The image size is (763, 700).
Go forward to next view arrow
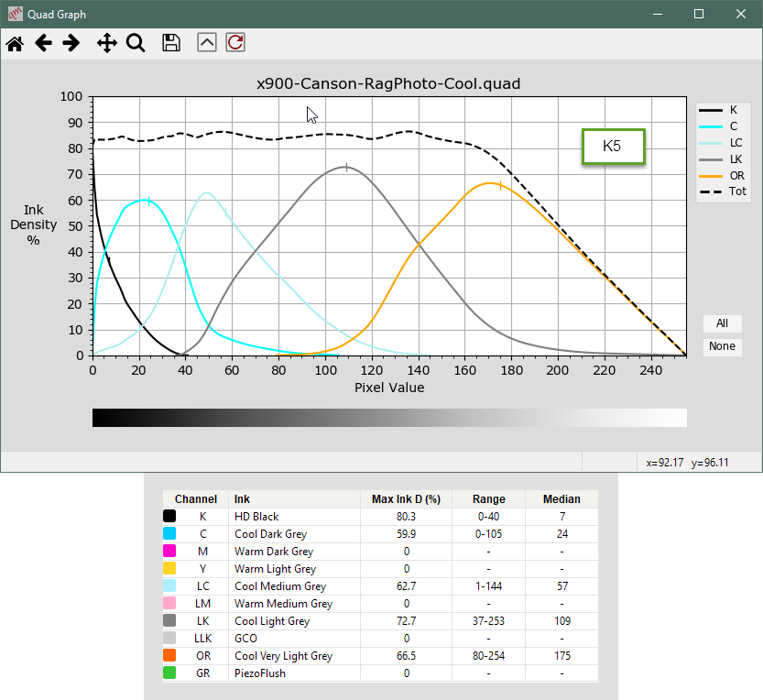71,43
